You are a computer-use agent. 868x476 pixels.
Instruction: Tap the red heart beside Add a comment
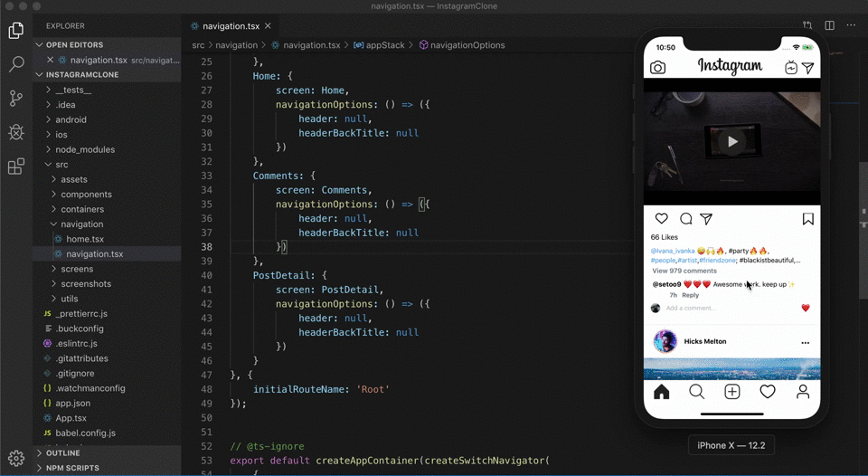click(806, 308)
